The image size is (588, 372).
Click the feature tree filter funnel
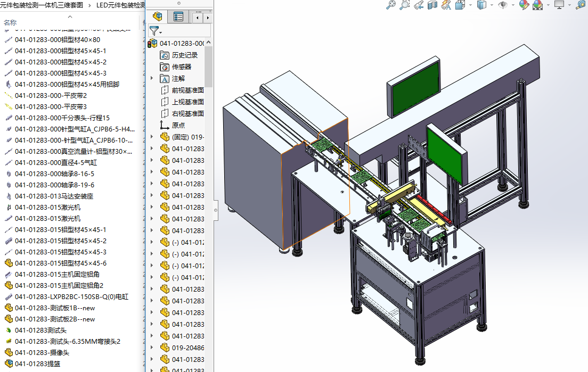pos(153,30)
